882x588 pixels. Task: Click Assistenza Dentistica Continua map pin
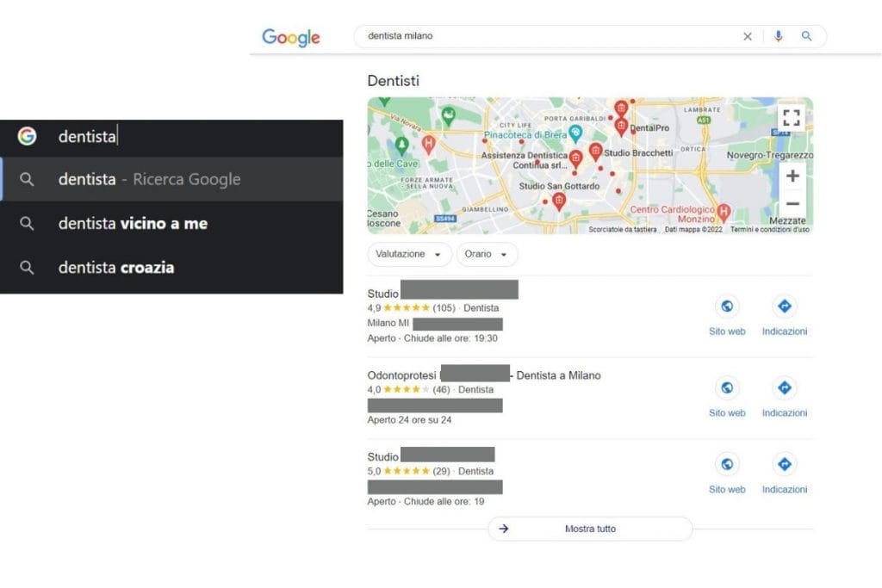(575, 159)
